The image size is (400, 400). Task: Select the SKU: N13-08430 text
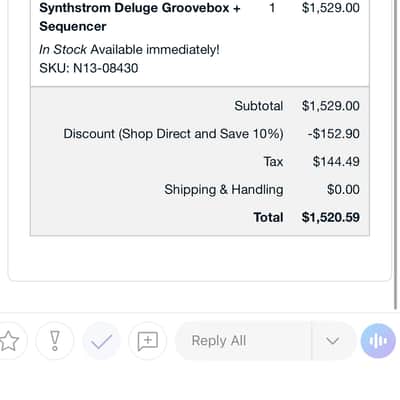point(89,68)
